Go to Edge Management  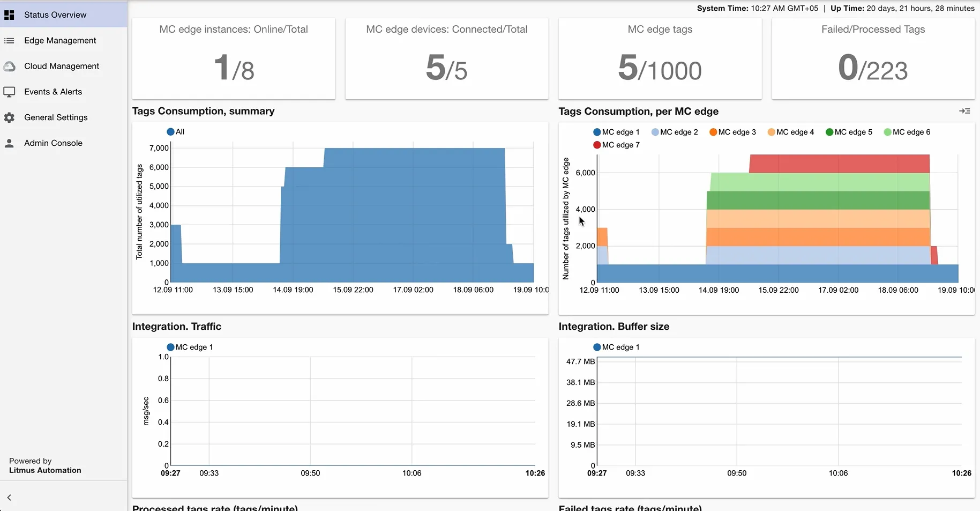(64, 40)
